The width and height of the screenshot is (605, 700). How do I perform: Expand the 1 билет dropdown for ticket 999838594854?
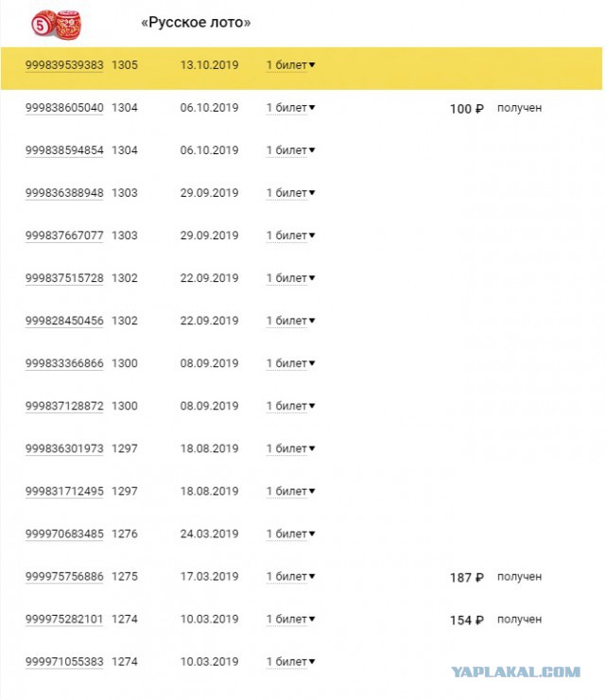click(290, 150)
